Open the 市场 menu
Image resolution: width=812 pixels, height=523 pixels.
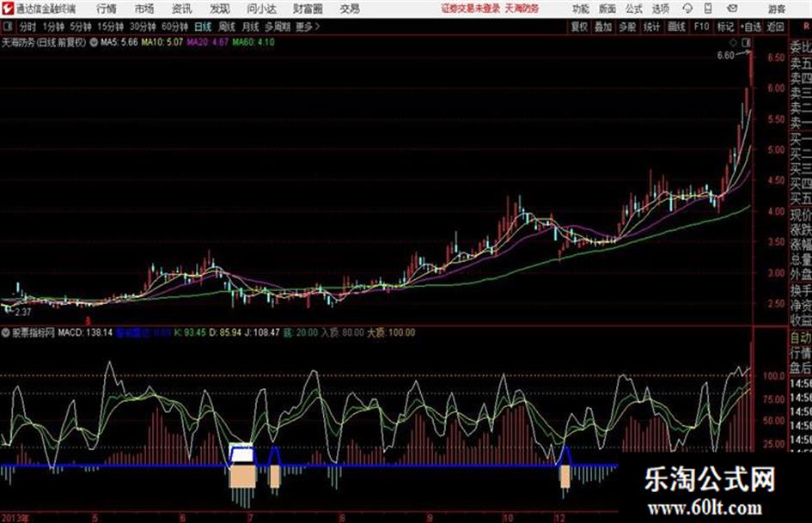click(x=144, y=9)
